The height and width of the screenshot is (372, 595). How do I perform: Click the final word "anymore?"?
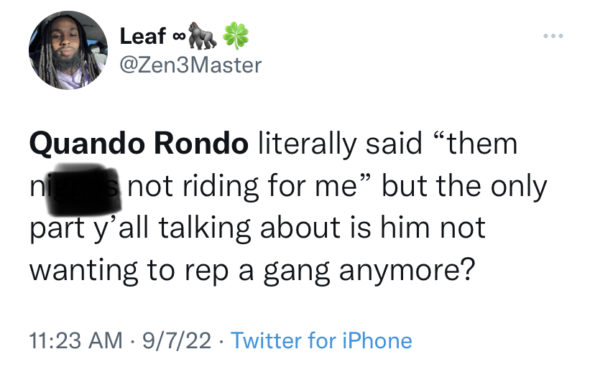click(x=407, y=272)
